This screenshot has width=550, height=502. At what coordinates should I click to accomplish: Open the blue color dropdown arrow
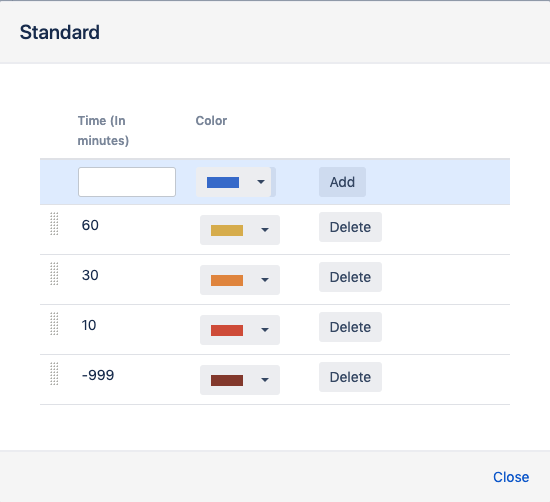tap(261, 182)
